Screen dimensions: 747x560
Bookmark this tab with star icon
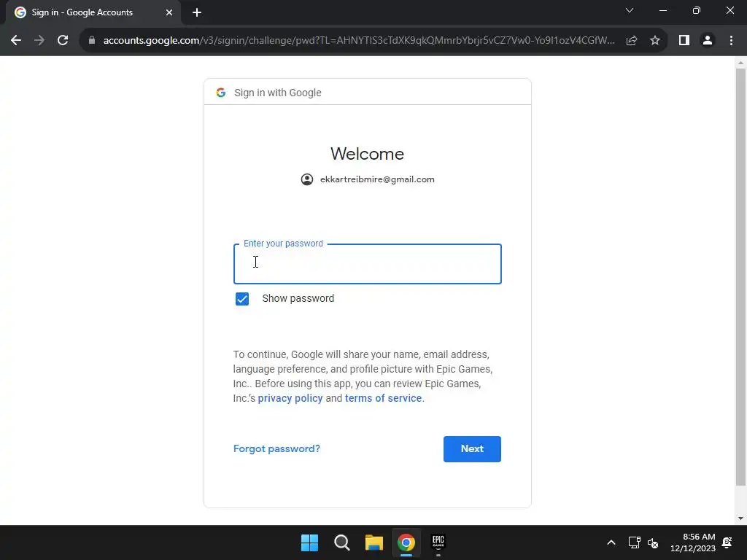pos(655,41)
